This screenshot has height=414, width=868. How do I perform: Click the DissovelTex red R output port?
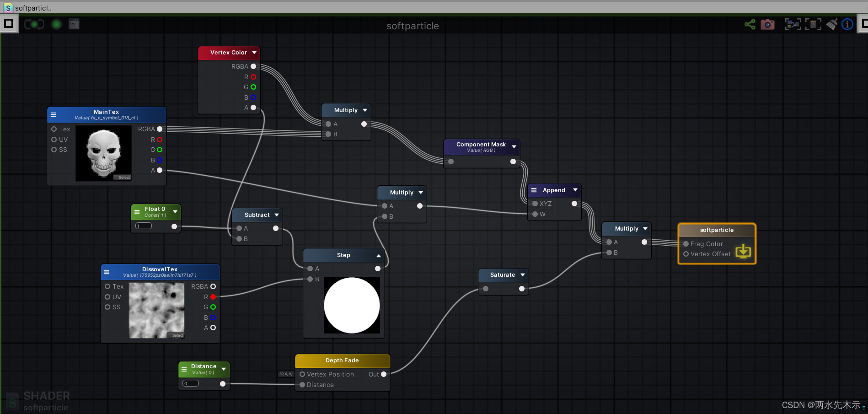213,297
